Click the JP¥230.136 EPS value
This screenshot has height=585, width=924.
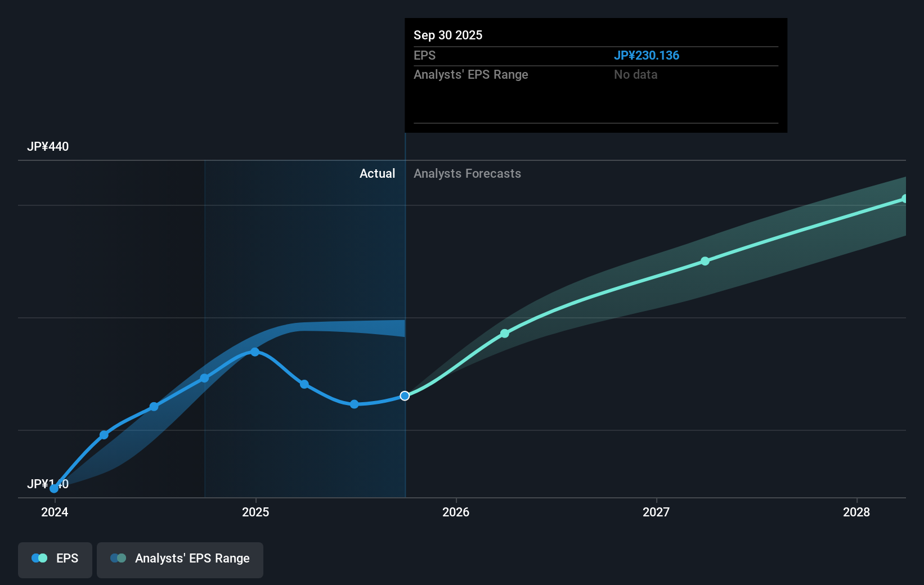(x=647, y=56)
